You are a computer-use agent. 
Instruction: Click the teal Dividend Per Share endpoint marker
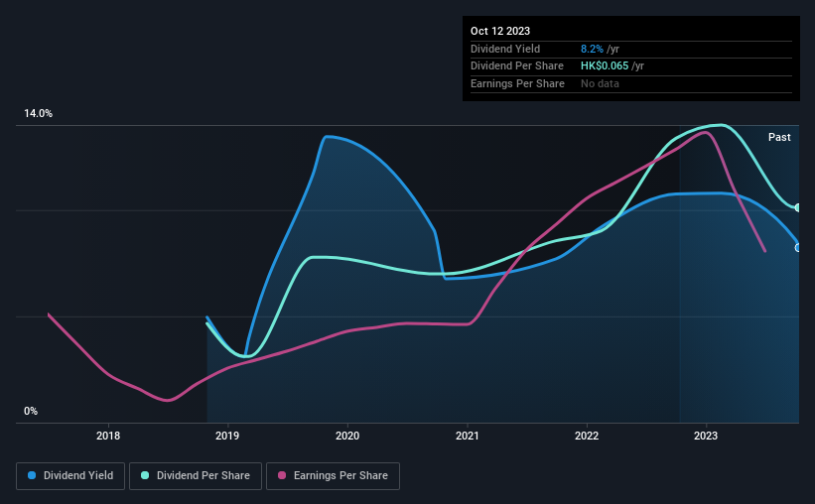coord(798,207)
